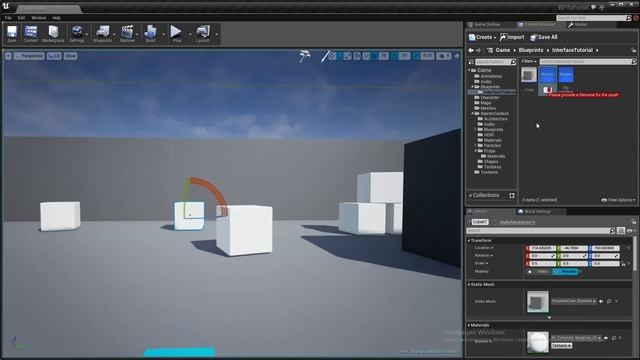Open the camera speed setting

(444, 56)
